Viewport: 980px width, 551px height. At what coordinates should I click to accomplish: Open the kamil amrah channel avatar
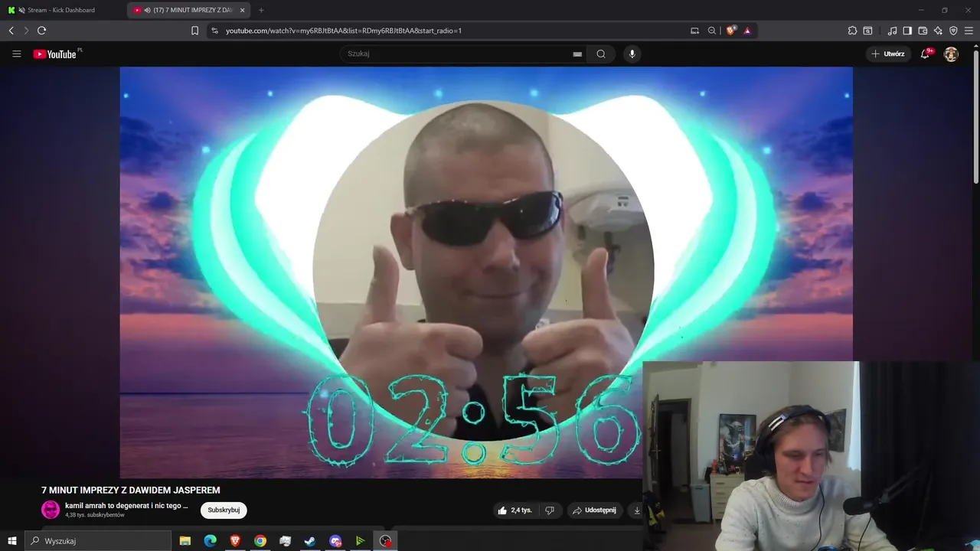tap(51, 510)
